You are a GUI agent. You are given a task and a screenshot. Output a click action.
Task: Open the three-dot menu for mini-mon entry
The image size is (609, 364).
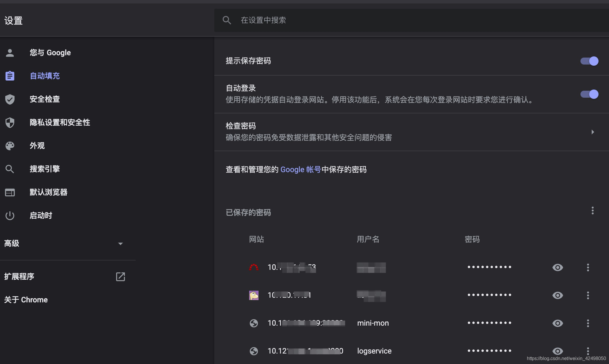click(588, 323)
